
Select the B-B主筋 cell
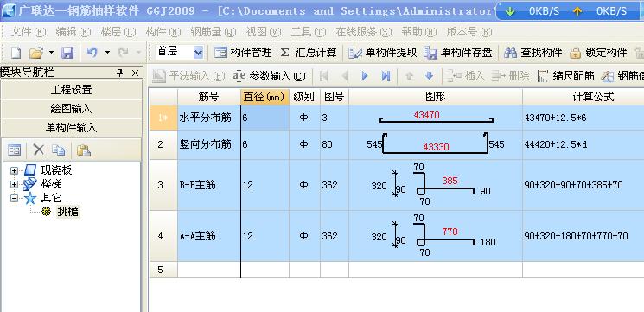tap(209, 185)
